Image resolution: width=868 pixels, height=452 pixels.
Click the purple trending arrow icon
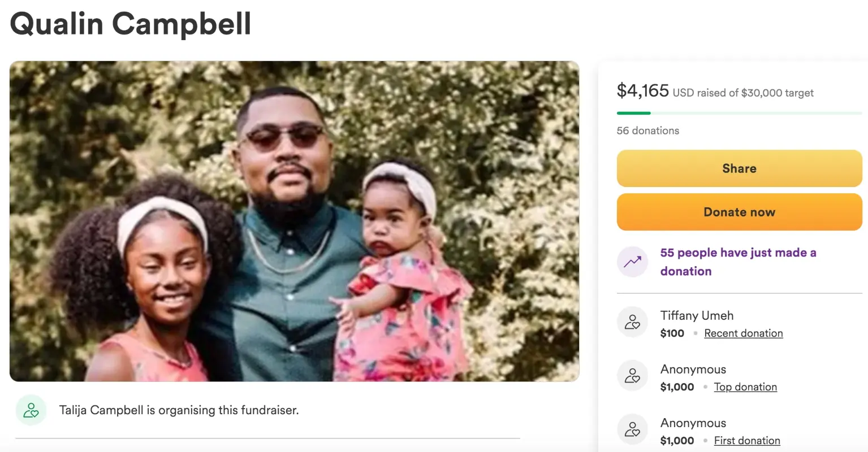(x=632, y=262)
